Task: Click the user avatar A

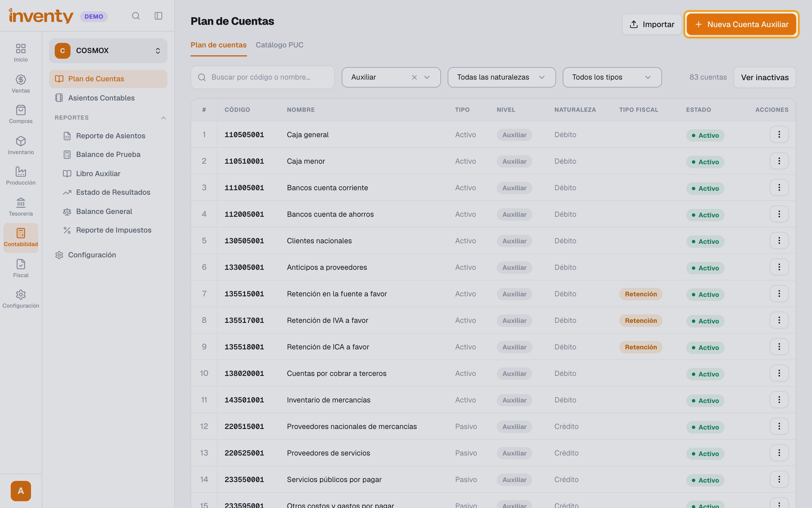Action: point(21,491)
